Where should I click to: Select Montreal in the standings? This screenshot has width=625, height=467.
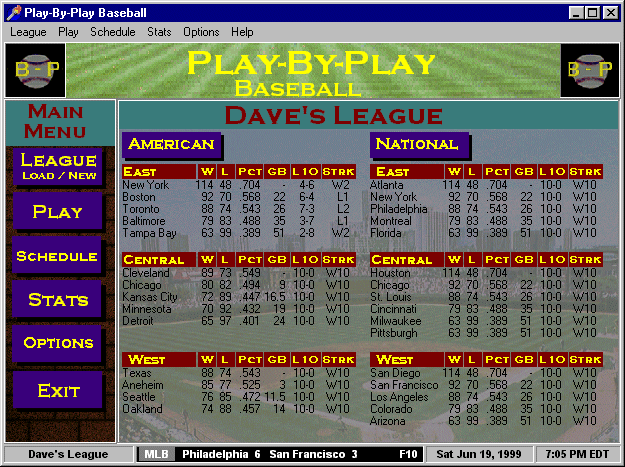391,221
